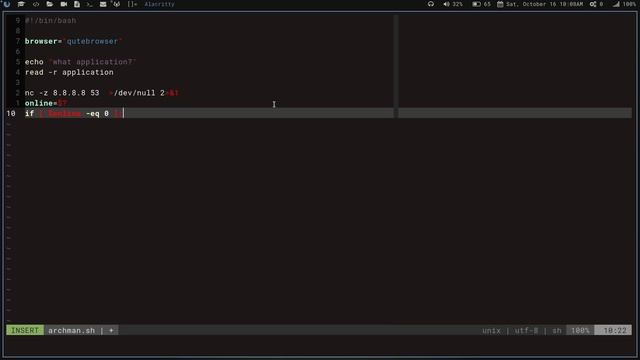
Task: Click the headphones icon in status bar
Action: [x=431, y=4]
